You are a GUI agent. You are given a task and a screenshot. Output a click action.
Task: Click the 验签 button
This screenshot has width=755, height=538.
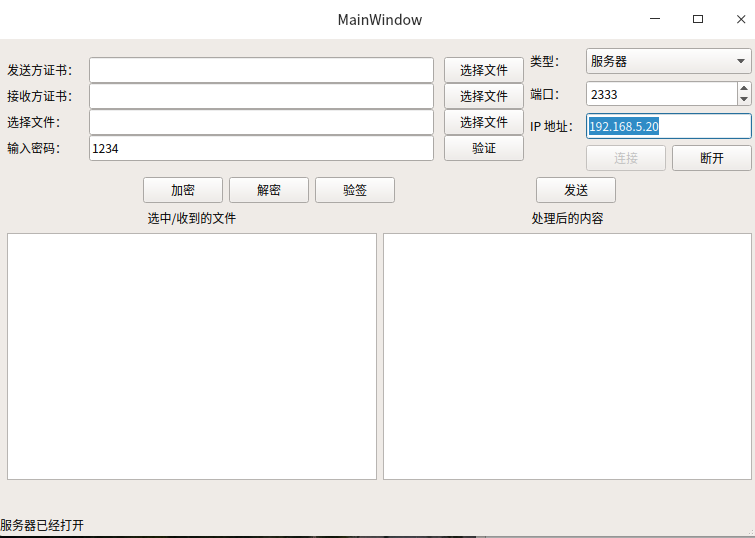(355, 190)
